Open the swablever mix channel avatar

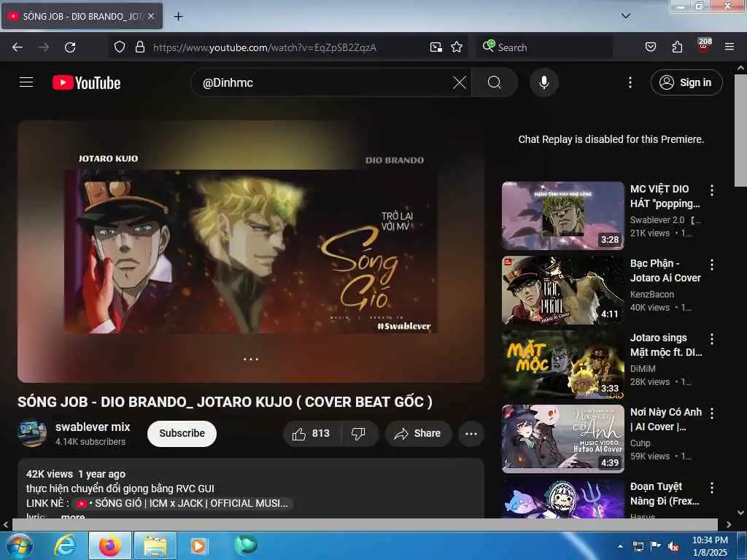[x=32, y=433]
